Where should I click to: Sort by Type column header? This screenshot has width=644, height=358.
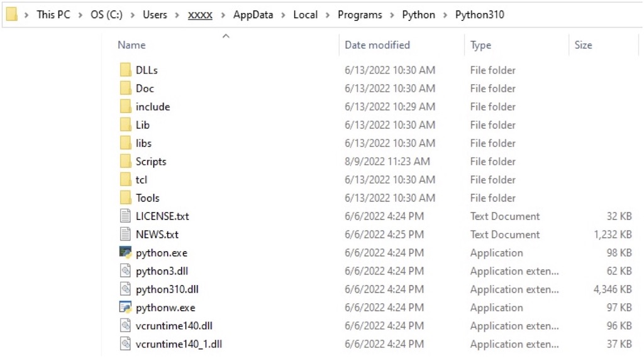pos(480,45)
